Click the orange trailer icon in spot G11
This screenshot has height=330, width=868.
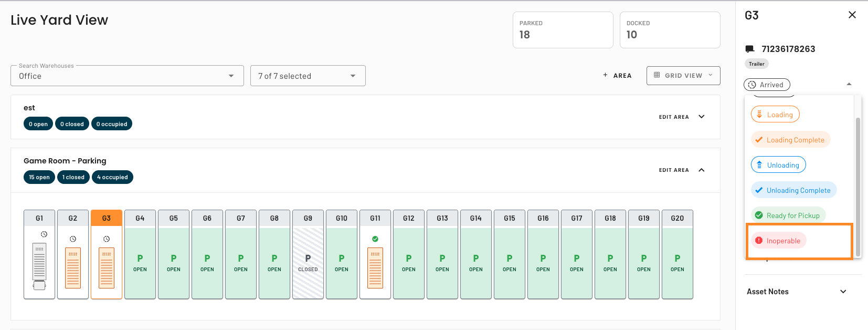(x=375, y=268)
